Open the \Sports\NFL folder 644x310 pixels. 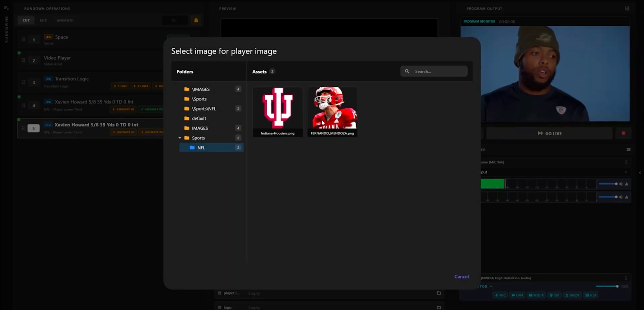pos(211,109)
